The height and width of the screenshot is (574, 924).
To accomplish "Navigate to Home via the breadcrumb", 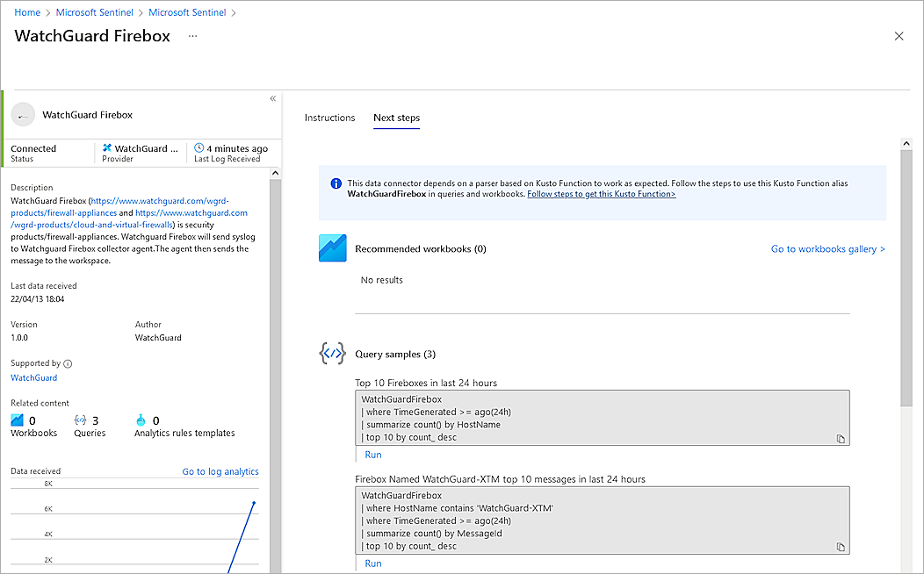I will pos(27,12).
